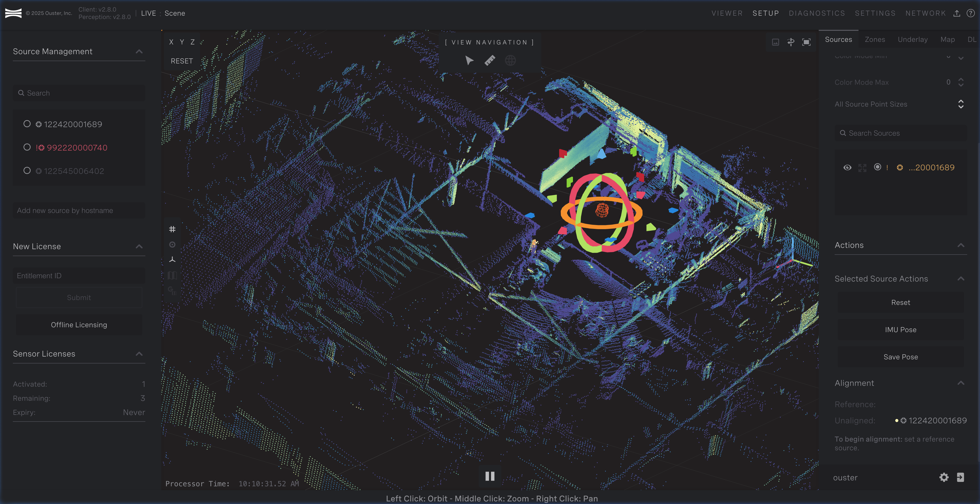Open the help question-mark icon
This screenshot has height=504, width=980.
tap(970, 13)
